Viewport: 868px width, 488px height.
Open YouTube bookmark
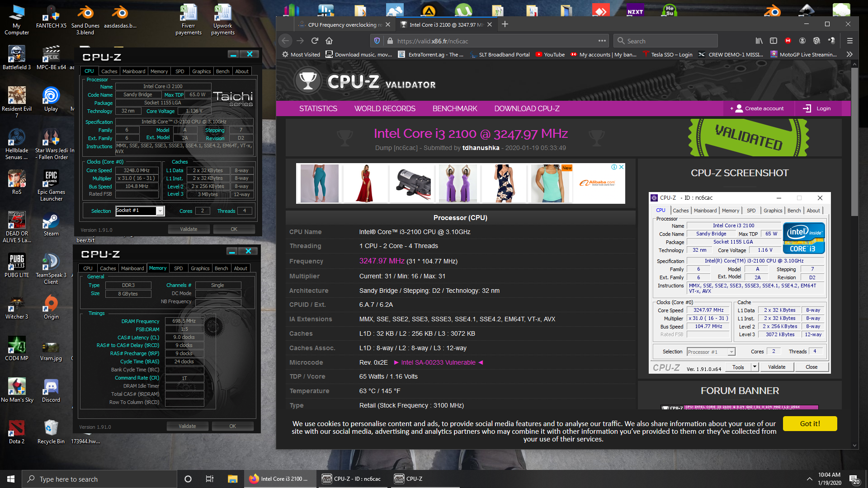coord(550,54)
